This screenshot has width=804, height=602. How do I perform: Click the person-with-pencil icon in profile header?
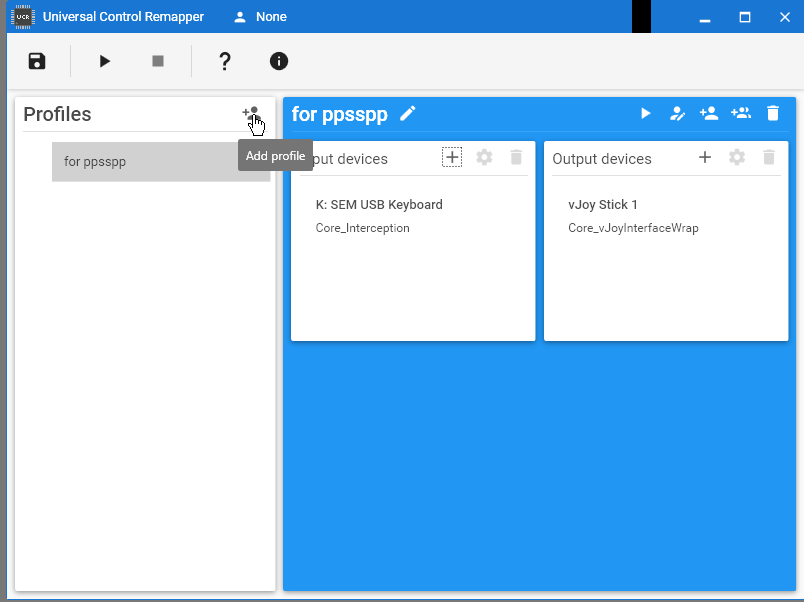tap(677, 114)
